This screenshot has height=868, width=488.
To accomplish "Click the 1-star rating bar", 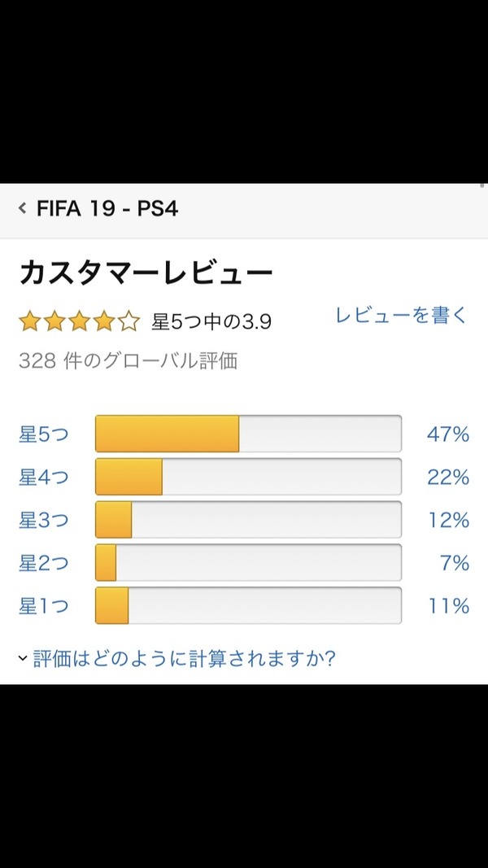I will (248, 605).
